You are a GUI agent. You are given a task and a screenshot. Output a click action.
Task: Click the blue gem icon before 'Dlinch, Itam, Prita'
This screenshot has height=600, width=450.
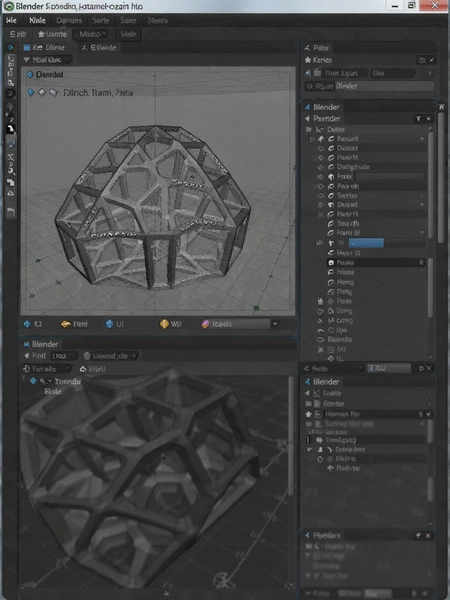[x=31, y=92]
